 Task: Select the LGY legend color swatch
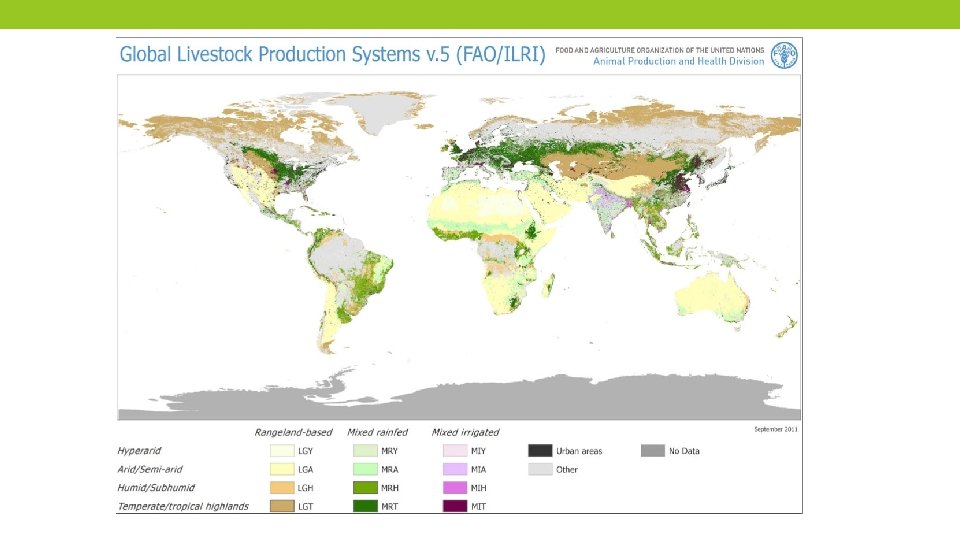(282, 451)
